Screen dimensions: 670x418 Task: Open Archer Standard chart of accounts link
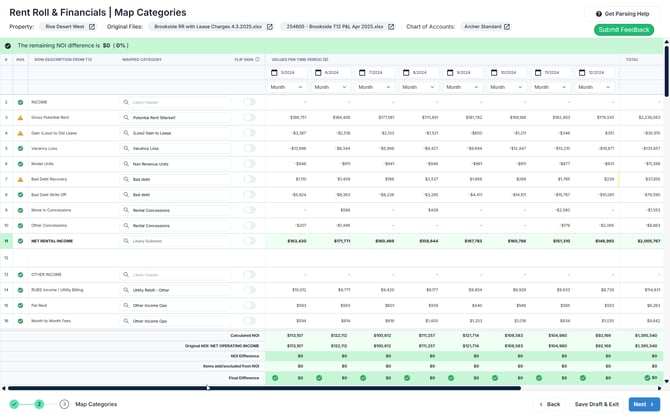pyautogui.click(x=507, y=27)
